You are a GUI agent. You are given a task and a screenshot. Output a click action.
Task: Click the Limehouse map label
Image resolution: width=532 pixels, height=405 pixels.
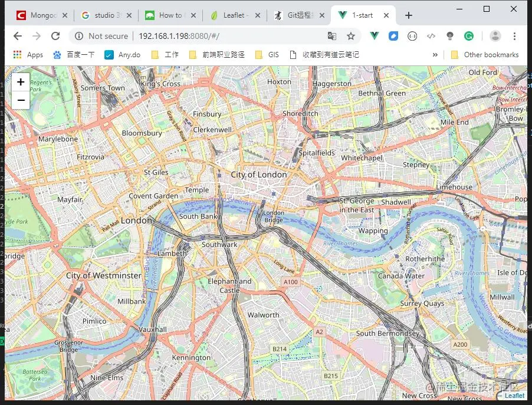(454, 187)
